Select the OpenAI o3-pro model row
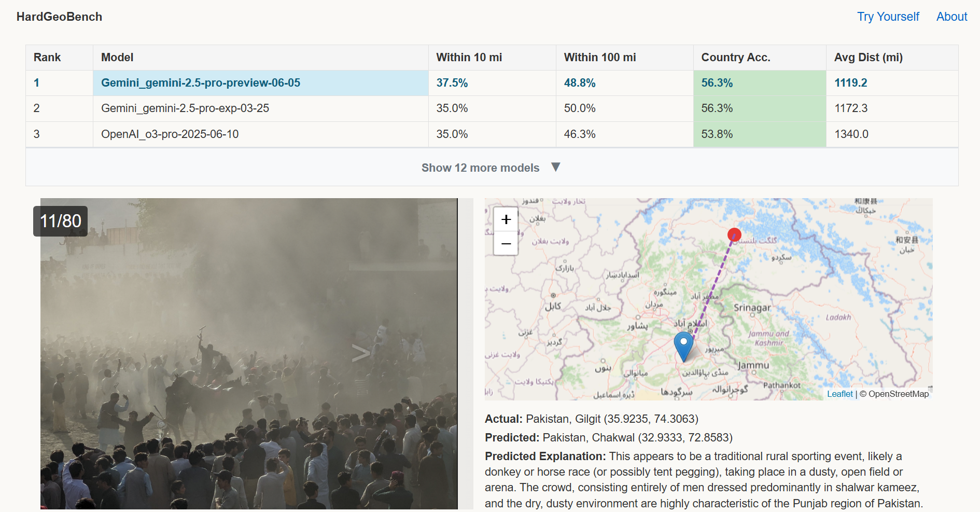 click(170, 134)
